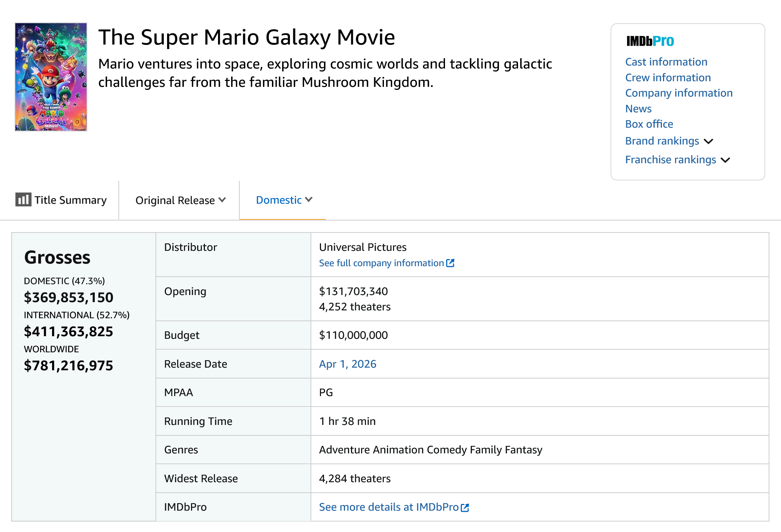
Task: Click external link icon after IMDbPro details
Action: pos(465,508)
